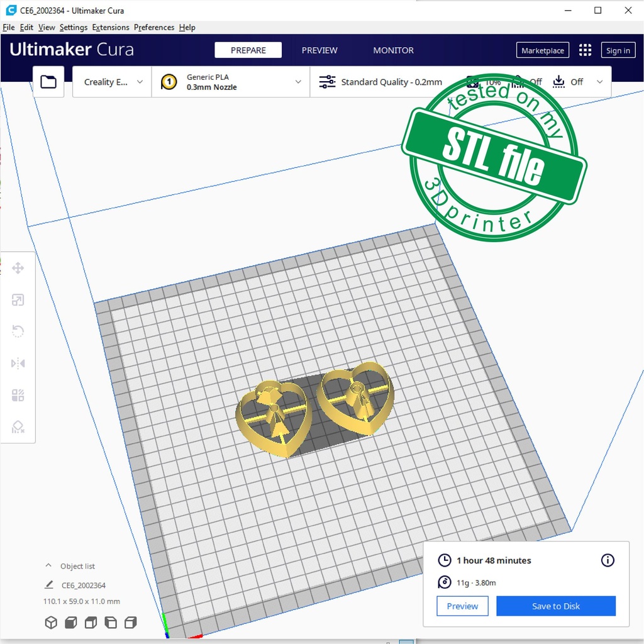Viewport: 644px width, 644px height.
Task: Click the Save to Disk button
Action: click(x=556, y=606)
